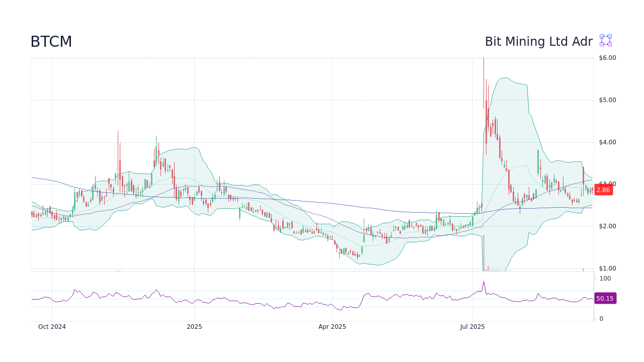644x362 pixels.
Task: Click the $3.00 price level label
Action: pos(608,184)
